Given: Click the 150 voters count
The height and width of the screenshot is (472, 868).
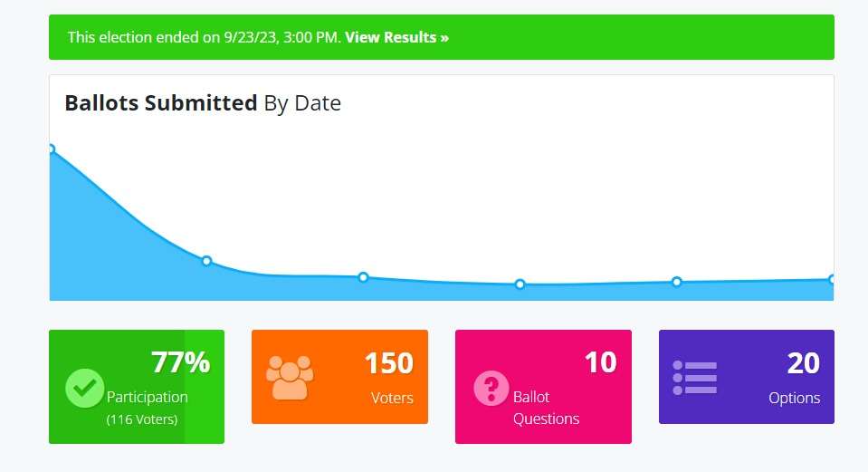Looking at the screenshot, I should [x=388, y=363].
